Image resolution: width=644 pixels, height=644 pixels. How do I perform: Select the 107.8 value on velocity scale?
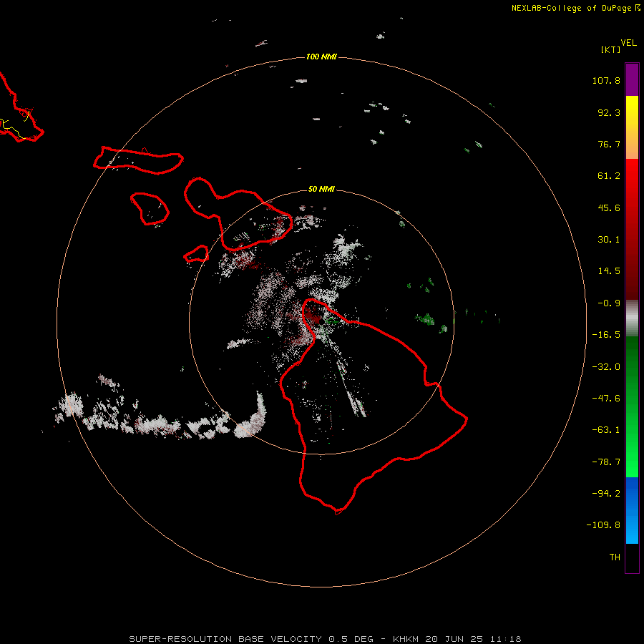606,80
